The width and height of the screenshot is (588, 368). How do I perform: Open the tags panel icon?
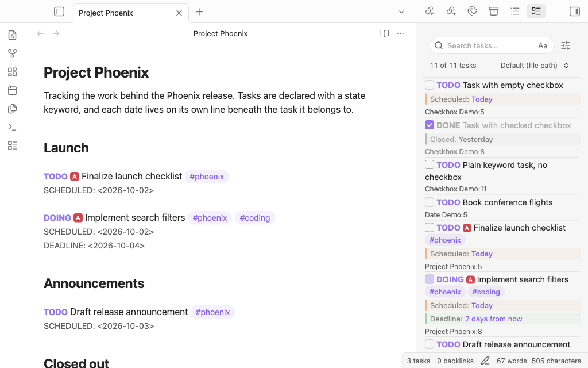pyautogui.click(x=473, y=11)
